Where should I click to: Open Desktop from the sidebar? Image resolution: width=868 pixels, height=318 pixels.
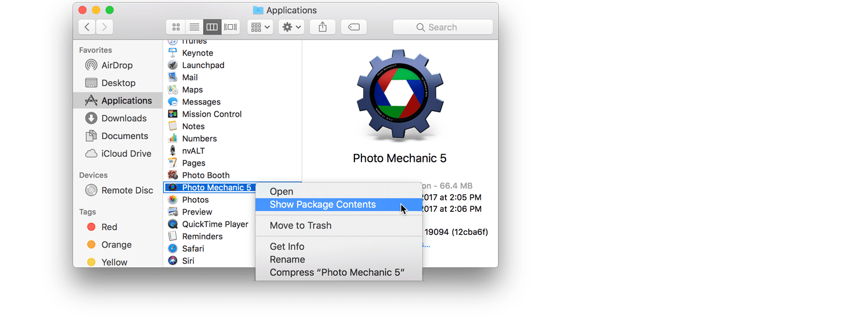pyautogui.click(x=118, y=83)
